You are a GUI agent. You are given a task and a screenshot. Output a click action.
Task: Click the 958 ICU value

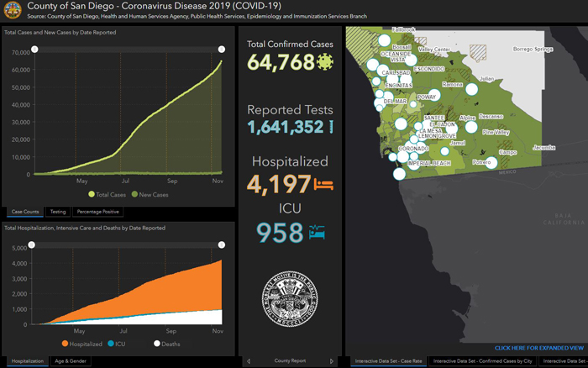(x=280, y=233)
